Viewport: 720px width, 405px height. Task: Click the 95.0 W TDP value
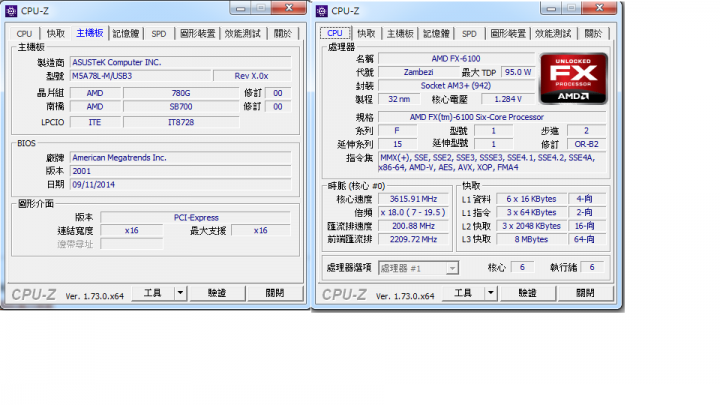(x=518, y=72)
